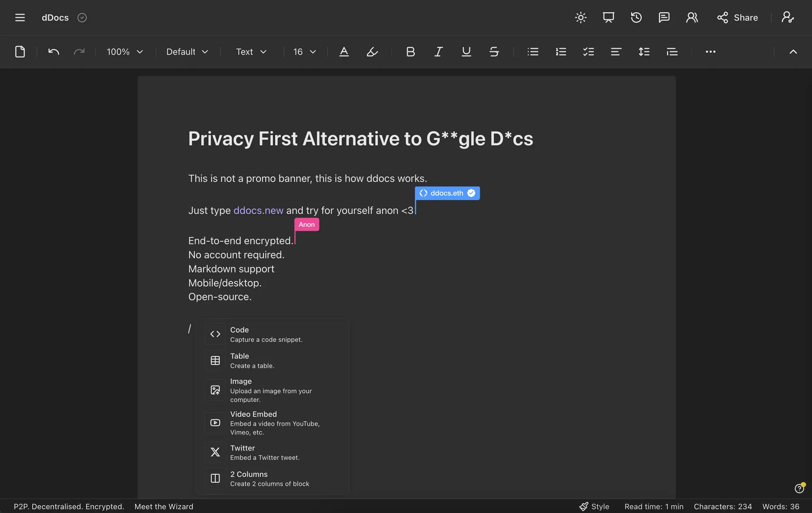Viewport: 812px width, 513px height.
Task: Open the new document icon
Action: [19, 52]
